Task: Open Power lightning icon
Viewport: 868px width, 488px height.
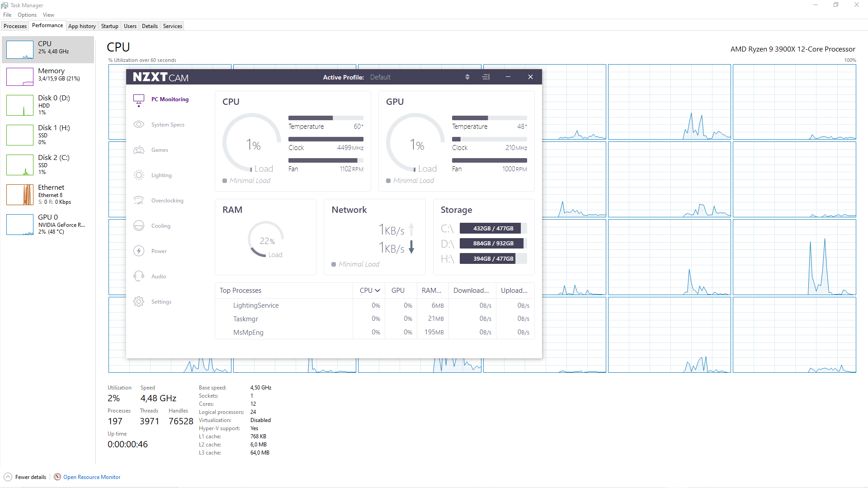Action: tap(139, 251)
